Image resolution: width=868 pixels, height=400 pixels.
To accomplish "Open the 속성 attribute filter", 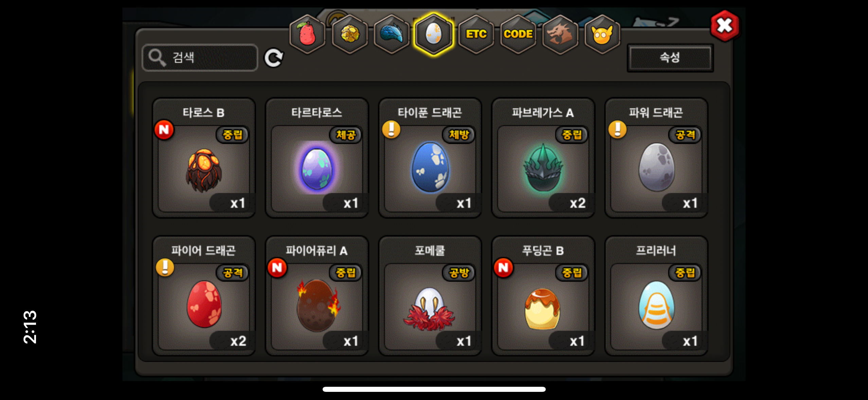I will pos(670,57).
